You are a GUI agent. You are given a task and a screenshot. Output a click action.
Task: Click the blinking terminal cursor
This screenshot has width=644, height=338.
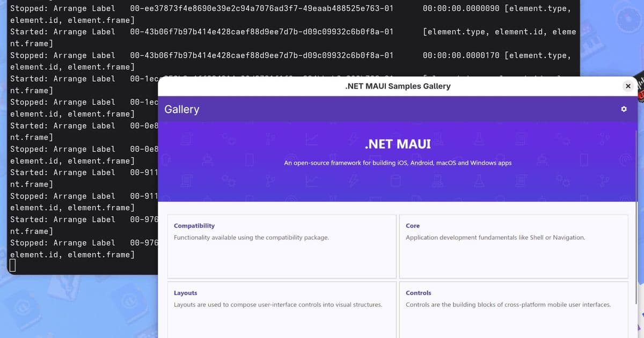12,264
